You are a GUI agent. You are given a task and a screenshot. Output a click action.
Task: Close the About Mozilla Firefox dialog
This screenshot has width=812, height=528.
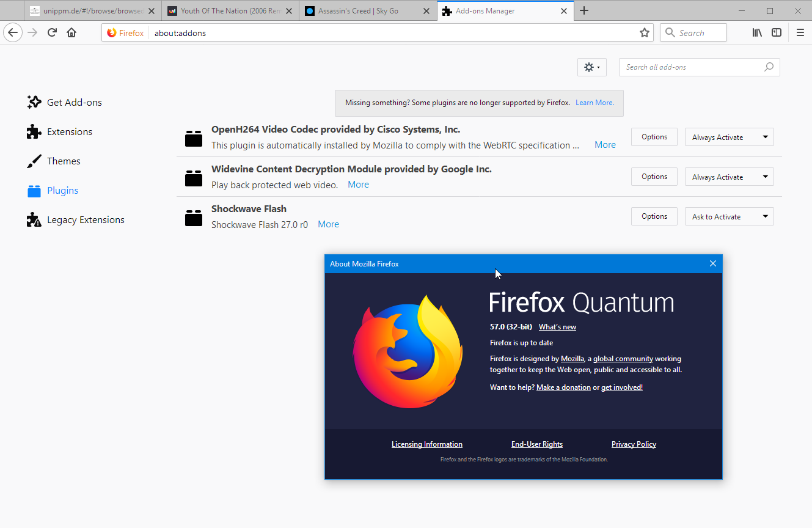point(712,263)
